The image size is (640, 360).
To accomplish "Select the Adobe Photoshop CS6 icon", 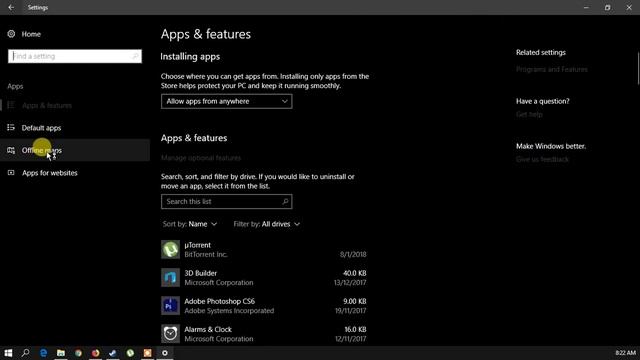I will coord(170,306).
